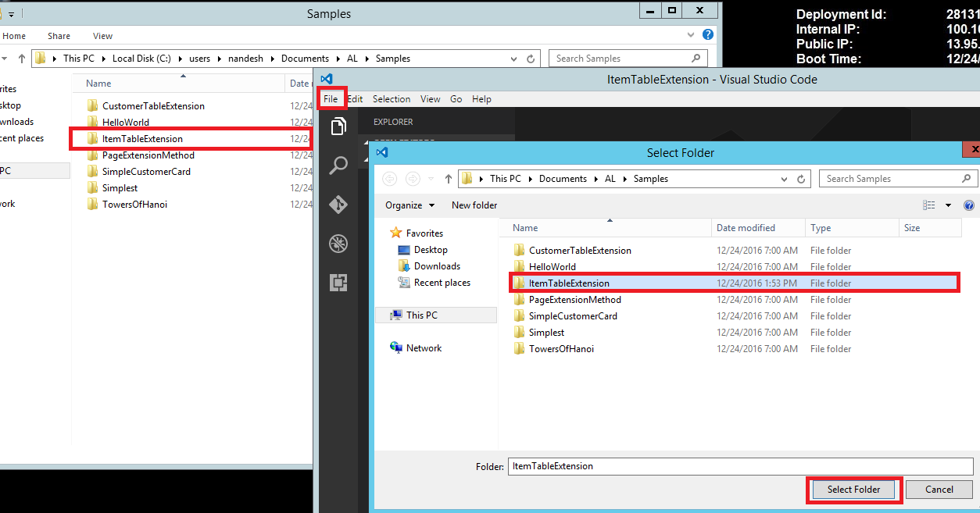This screenshot has height=513, width=980.
Task: Open Source Control (Git) in activity bar
Action: pyautogui.click(x=338, y=205)
